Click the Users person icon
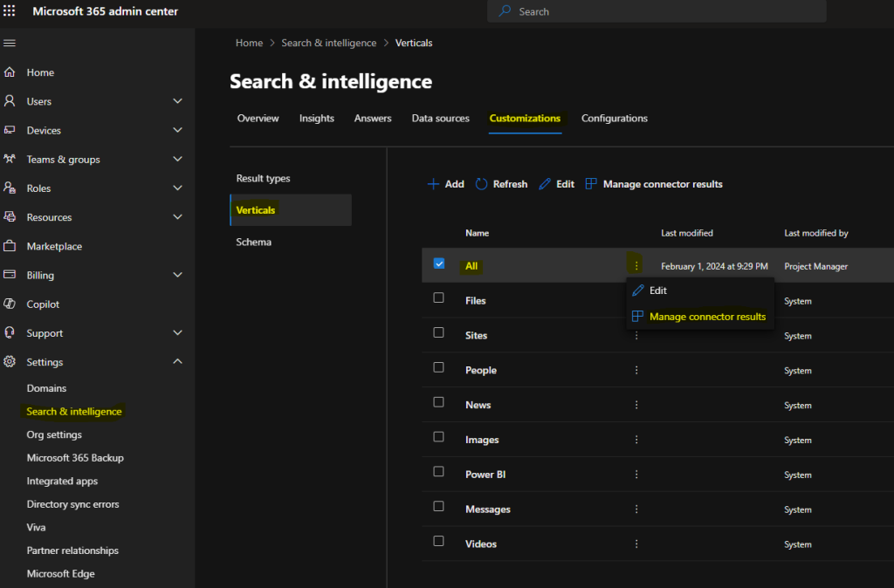894x588 pixels. [x=10, y=101]
